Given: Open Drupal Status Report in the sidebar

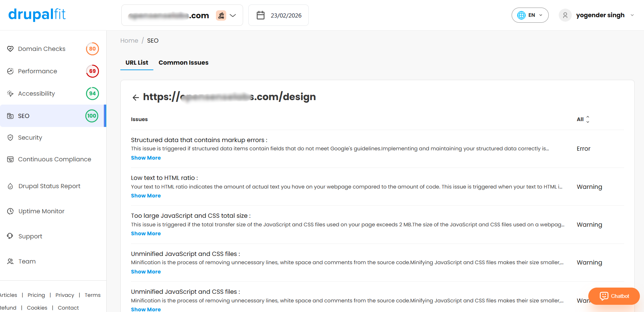Looking at the screenshot, I should pos(50,186).
